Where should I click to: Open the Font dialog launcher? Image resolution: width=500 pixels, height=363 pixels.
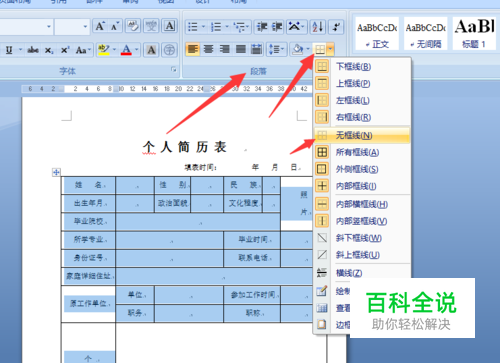(173, 69)
